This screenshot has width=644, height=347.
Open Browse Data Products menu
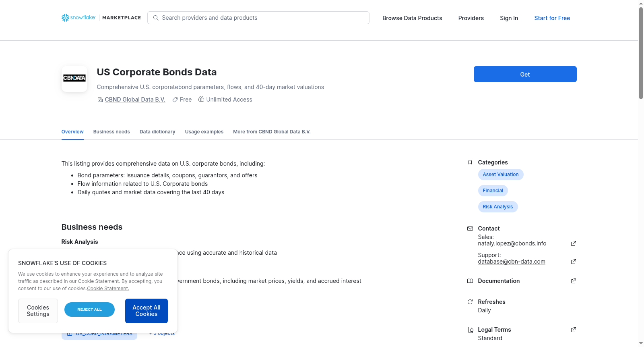click(x=412, y=18)
